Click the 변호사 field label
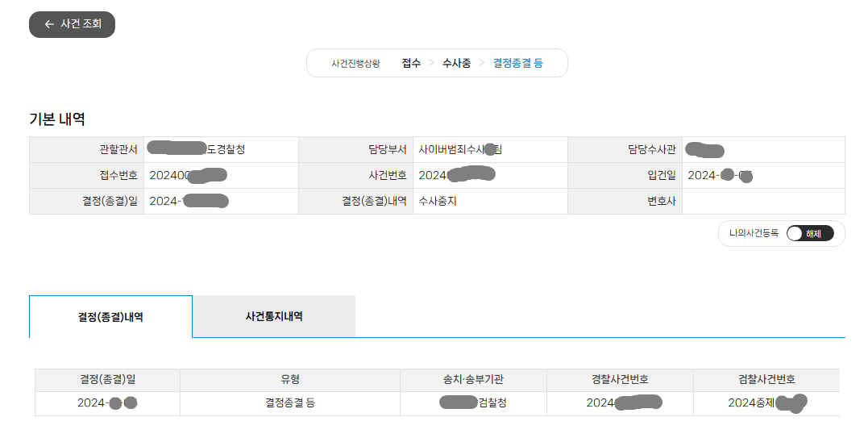Image resolution: width=868 pixels, height=438 pixels. (x=662, y=201)
